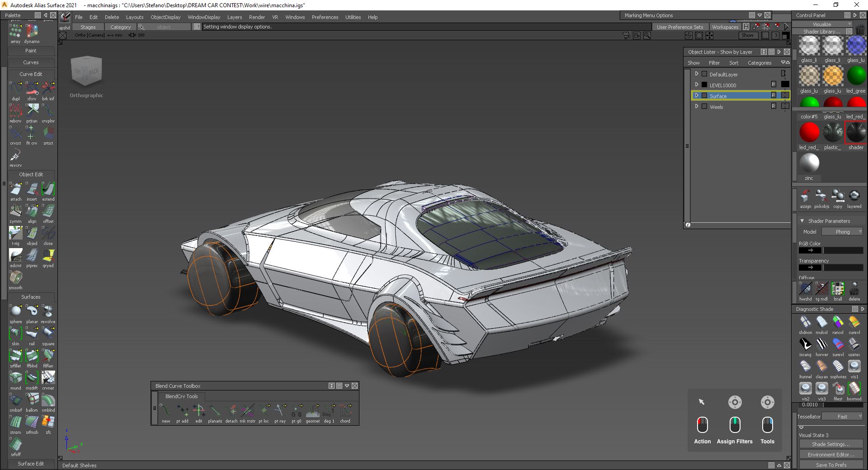The width and height of the screenshot is (868, 470).
Task: Open the Tessellator Fast dropdown
Action: 843,416
